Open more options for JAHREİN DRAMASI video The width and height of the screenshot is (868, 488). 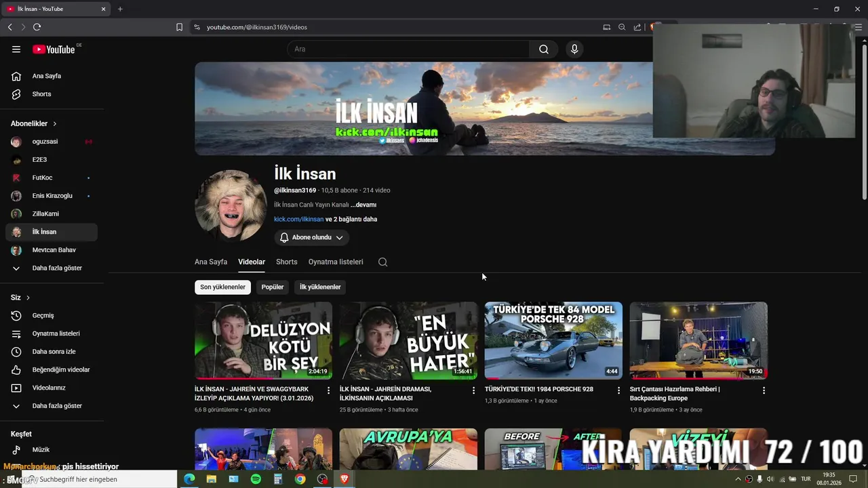(x=473, y=390)
